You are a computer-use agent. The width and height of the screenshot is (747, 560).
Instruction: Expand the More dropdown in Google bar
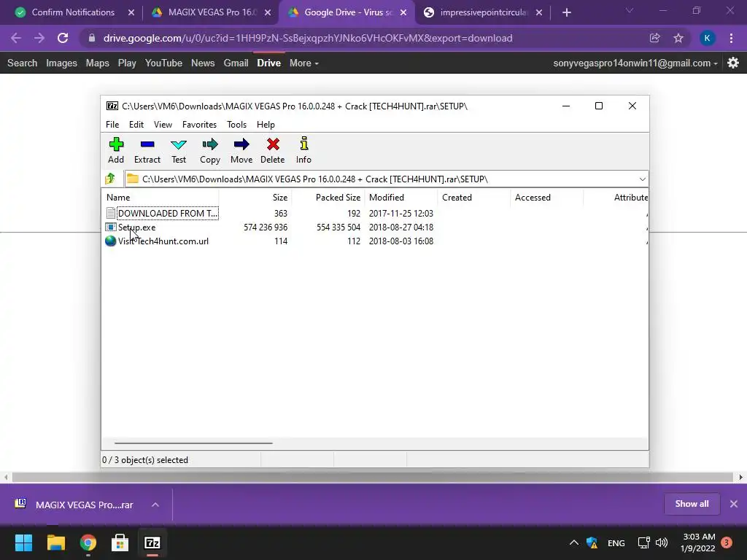[304, 63]
